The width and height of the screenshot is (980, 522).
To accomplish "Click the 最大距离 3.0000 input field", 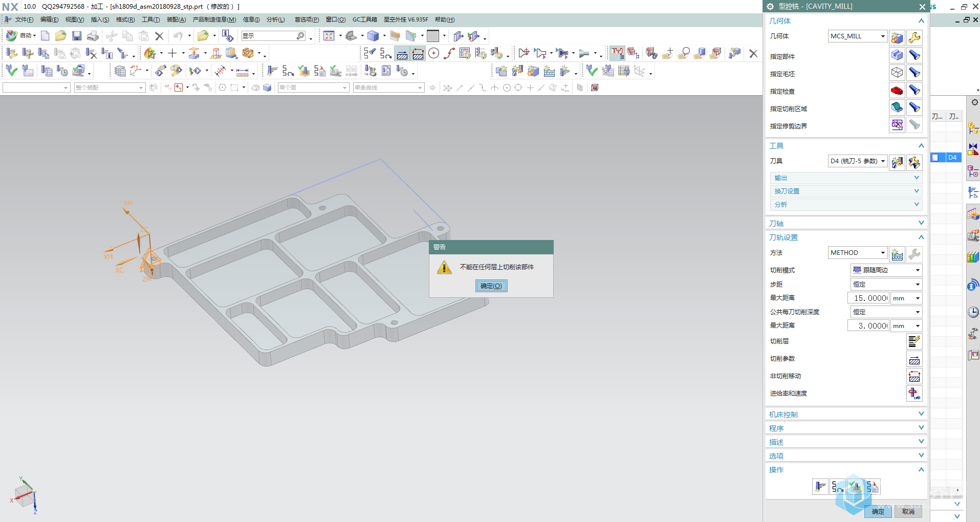I will pyautogui.click(x=868, y=325).
